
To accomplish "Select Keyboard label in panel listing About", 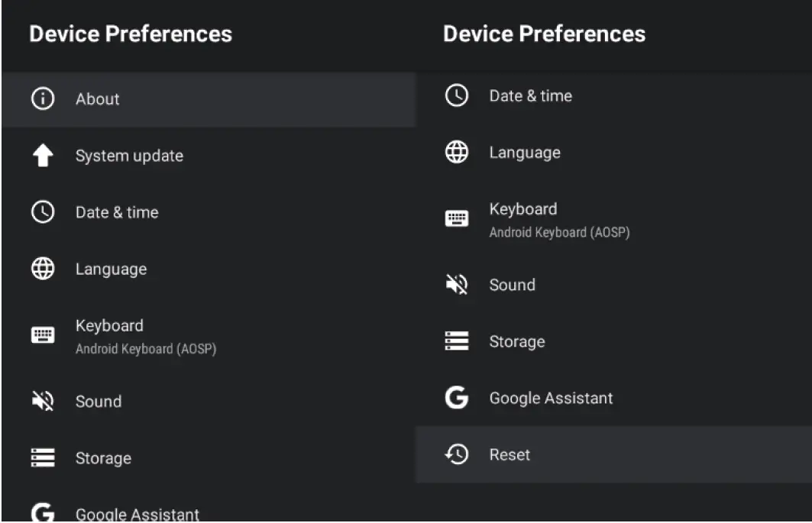I will click(x=109, y=326).
